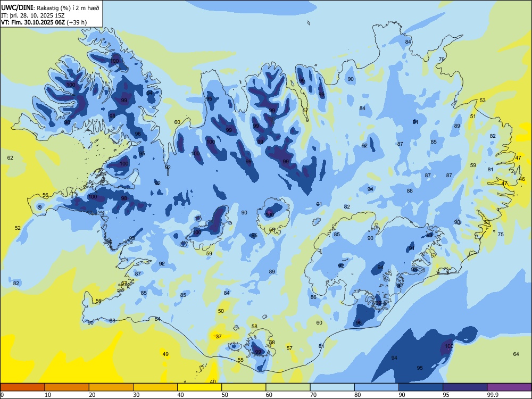Click the map value '55' near the south coast
Viewport: 532px width, 399px height.
[x=240, y=360]
